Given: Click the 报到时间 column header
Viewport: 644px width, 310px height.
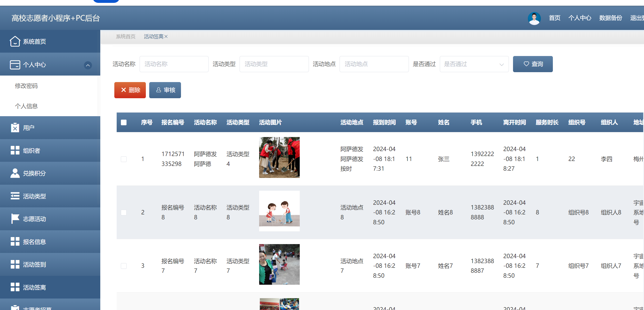Looking at the screenshot, I should tap(384, 122).
